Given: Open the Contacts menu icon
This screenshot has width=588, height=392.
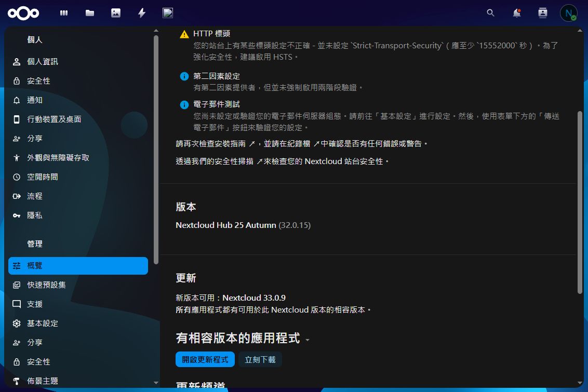Looking at the screenshot, I should pyautogui.click(x=543, y=13).
